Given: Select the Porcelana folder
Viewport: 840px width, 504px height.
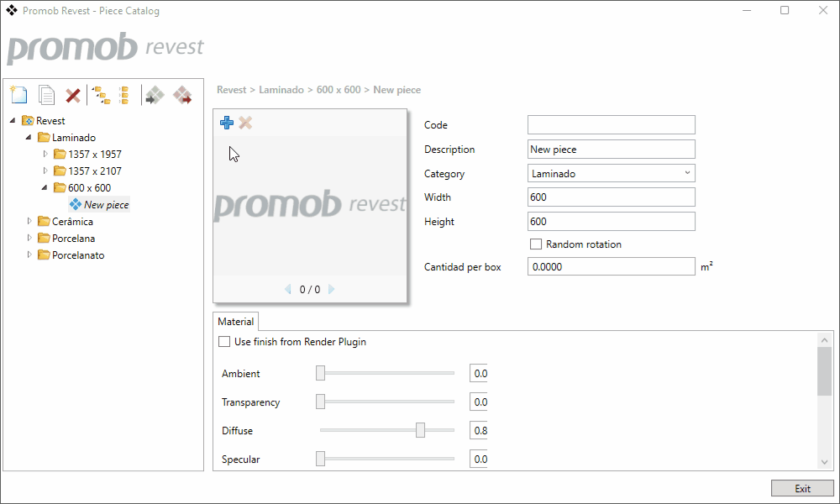Looking at the screenshot, I should click(66, 239).
